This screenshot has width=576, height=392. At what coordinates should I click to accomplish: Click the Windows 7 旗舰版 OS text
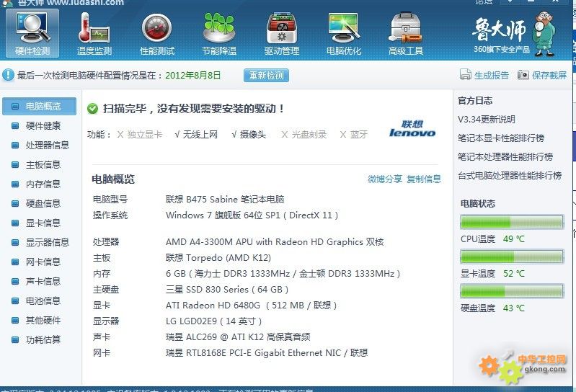(252, 215)
